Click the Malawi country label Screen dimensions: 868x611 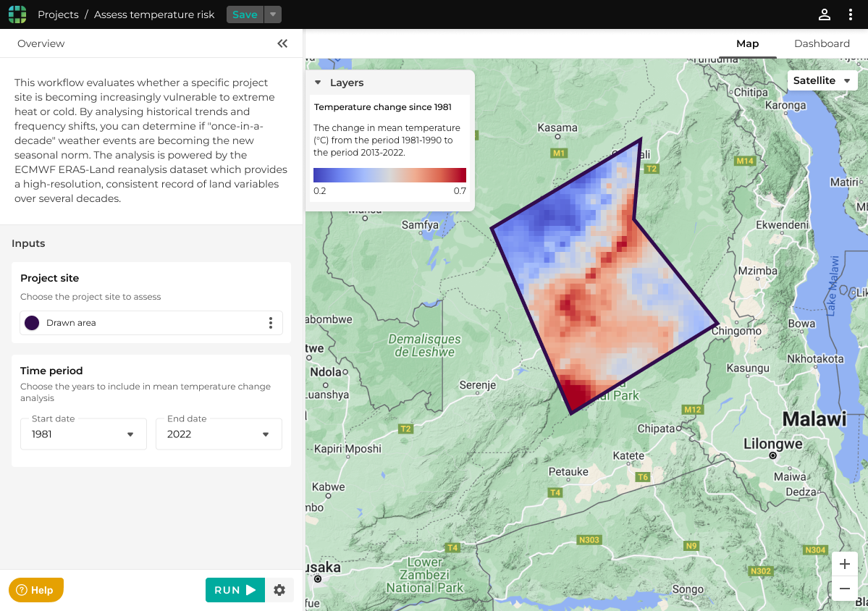click(x=814, y=419)
